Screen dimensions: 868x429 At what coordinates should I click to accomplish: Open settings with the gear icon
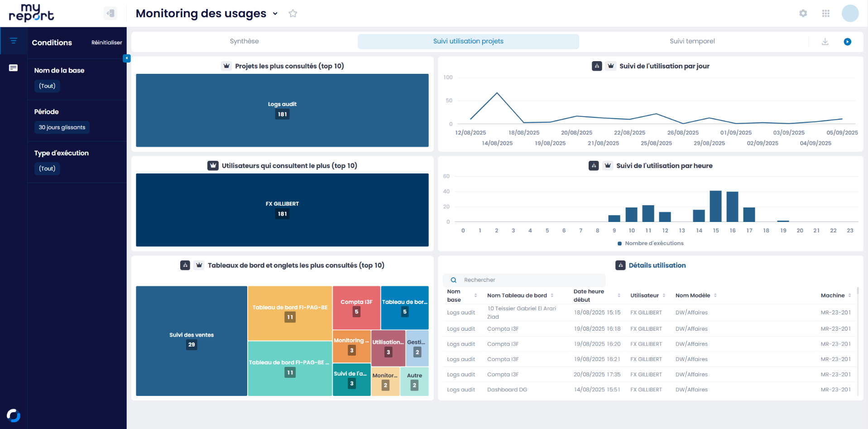(x=803, y=14)
